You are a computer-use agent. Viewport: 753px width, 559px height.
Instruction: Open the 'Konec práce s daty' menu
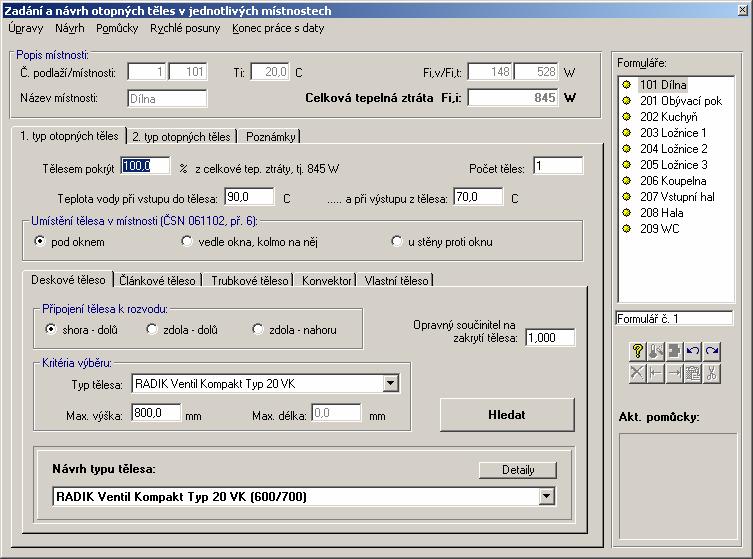pos(278,28)
